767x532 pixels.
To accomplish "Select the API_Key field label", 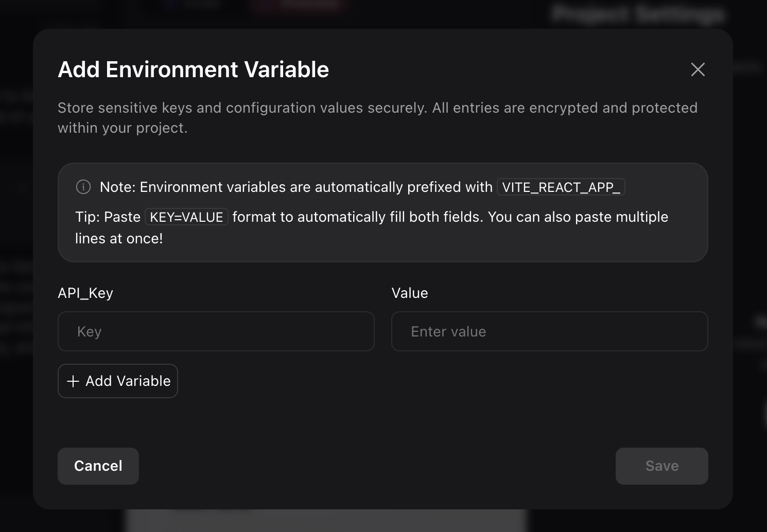I will [x=86, y=293].
